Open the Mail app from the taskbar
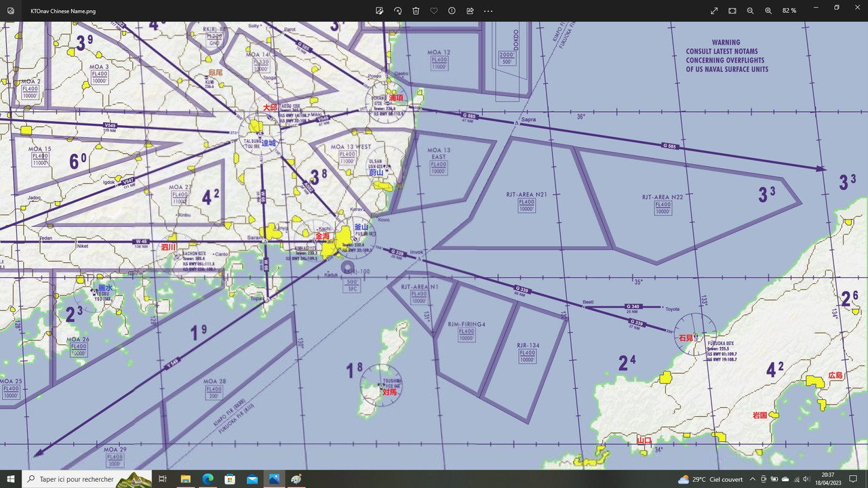The image size is (868, 488). point(252,479)
